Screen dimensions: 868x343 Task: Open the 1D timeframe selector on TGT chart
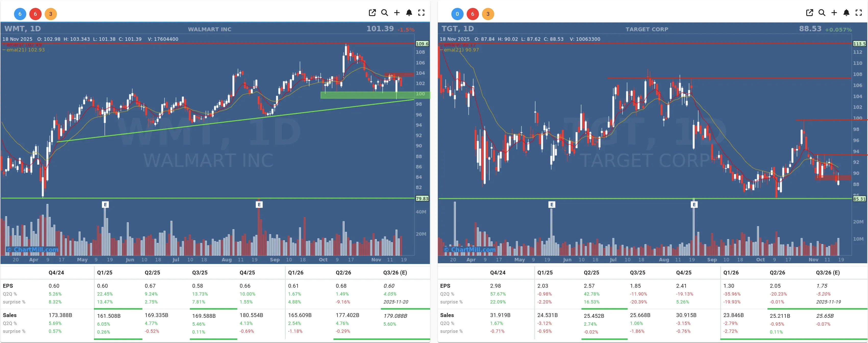[x=469, y=29]
